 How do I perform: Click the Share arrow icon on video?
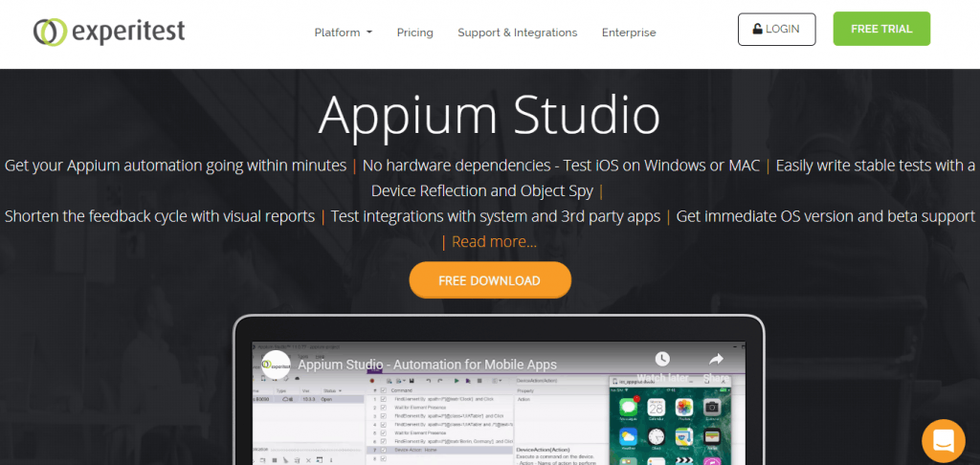click(716, 360)
